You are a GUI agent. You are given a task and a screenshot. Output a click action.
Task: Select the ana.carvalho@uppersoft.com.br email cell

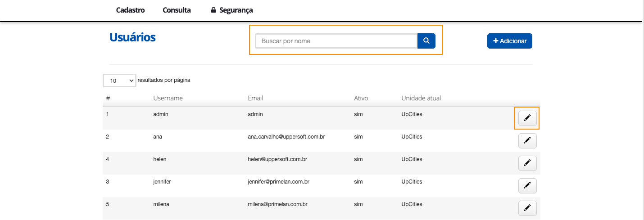[x=286, y=137]
